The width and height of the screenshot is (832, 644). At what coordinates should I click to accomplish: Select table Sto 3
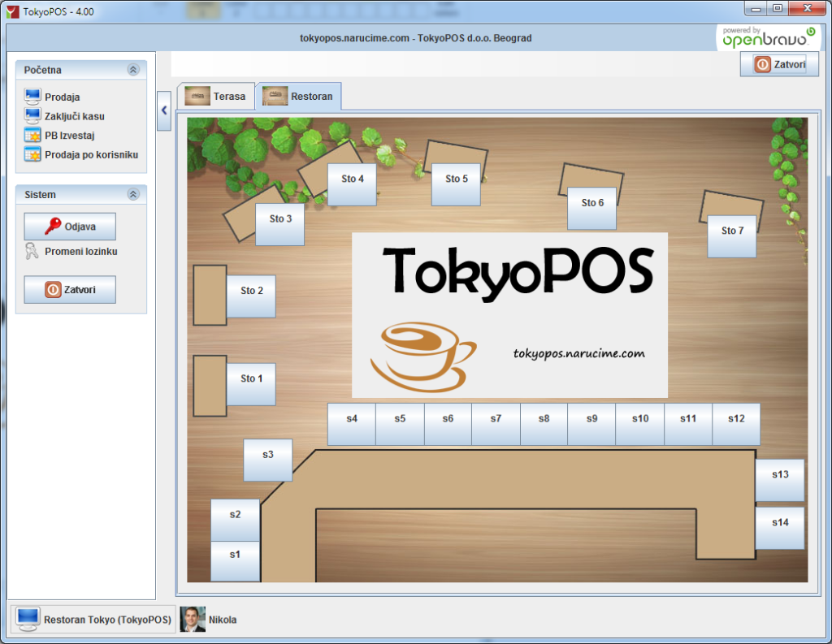pyautogui.click(x=279, y=224)
